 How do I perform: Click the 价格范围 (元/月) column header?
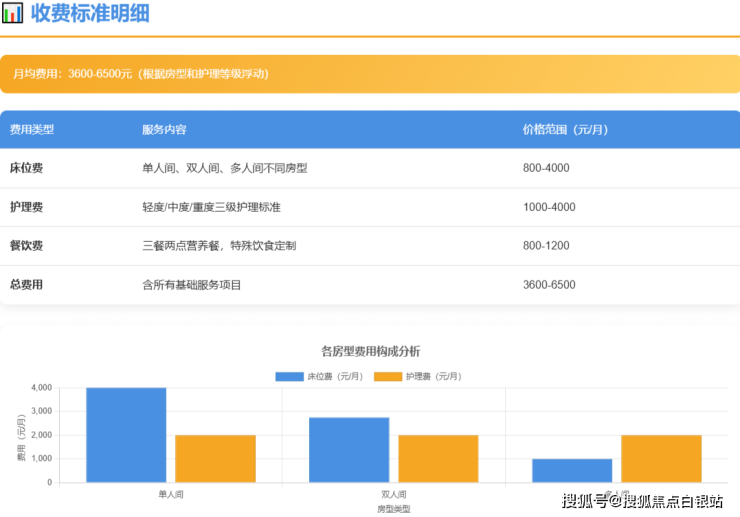click(565, 130)
